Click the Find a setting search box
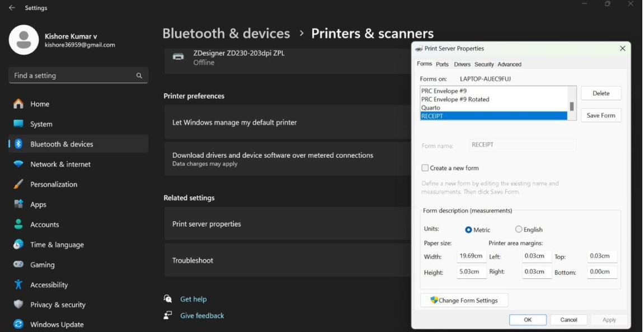 tap(78, 76)
